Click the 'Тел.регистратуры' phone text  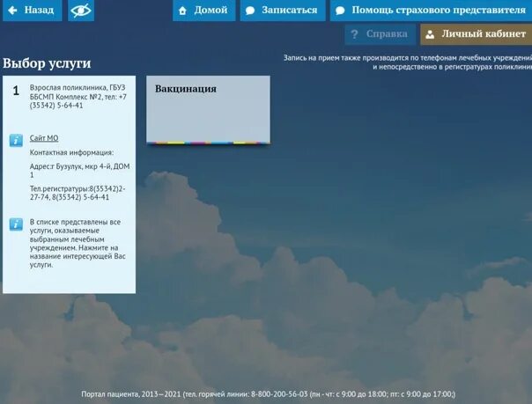click(x=78, y=193)
